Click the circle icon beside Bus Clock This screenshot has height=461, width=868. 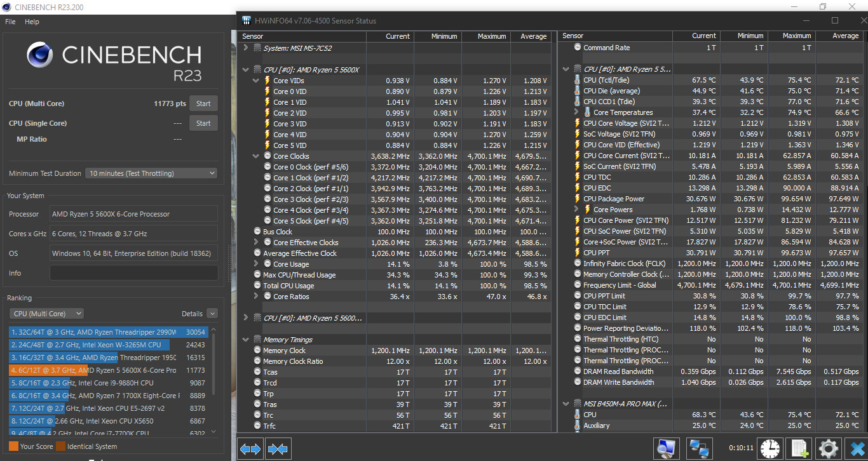point(257,232)
